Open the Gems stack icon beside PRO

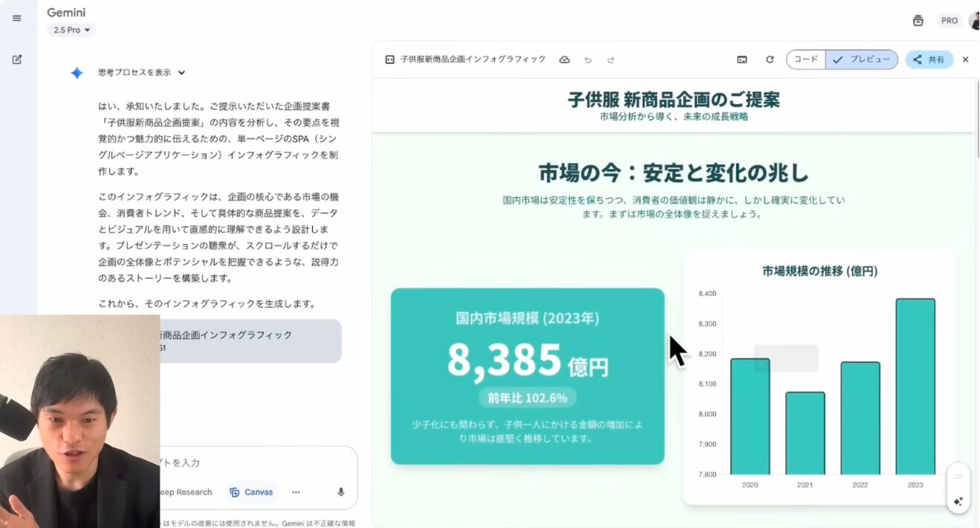pos(918,21)
